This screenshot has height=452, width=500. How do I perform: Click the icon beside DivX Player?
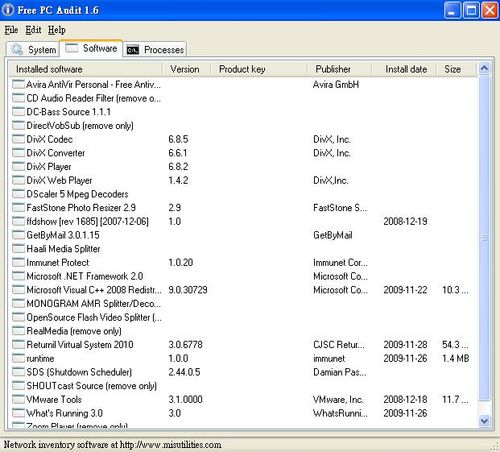coord(18,166)
